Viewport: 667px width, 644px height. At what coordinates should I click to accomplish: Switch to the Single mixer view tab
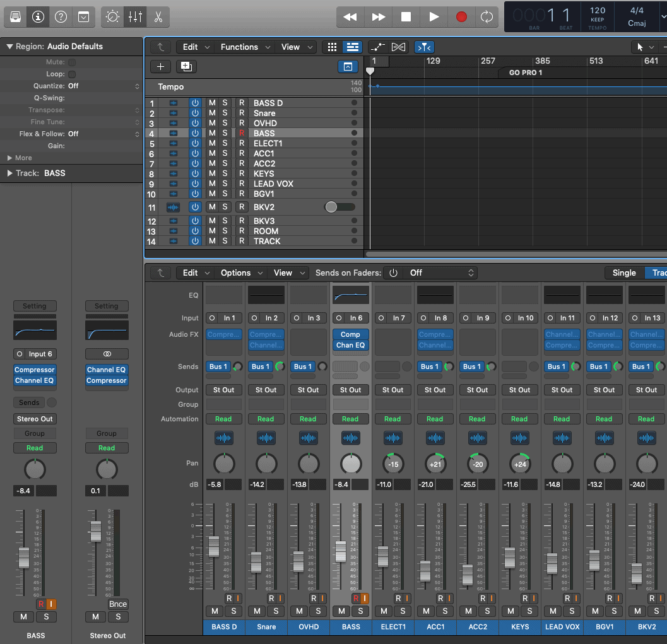[x=624, y=272]
